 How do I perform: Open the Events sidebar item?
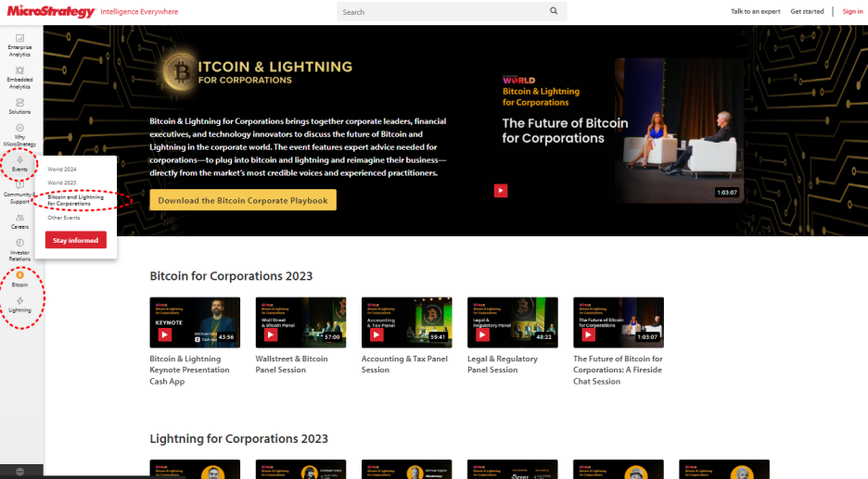(x=19, y=164)
